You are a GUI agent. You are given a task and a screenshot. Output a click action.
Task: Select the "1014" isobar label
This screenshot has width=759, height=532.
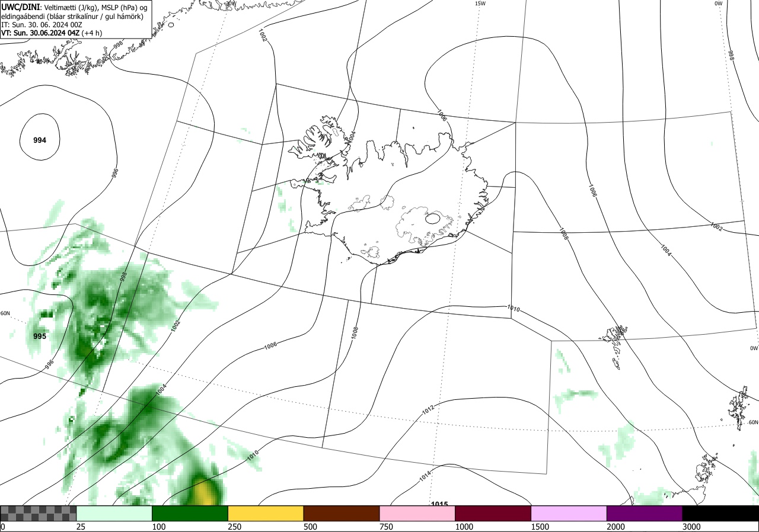(x=425, y=476)
